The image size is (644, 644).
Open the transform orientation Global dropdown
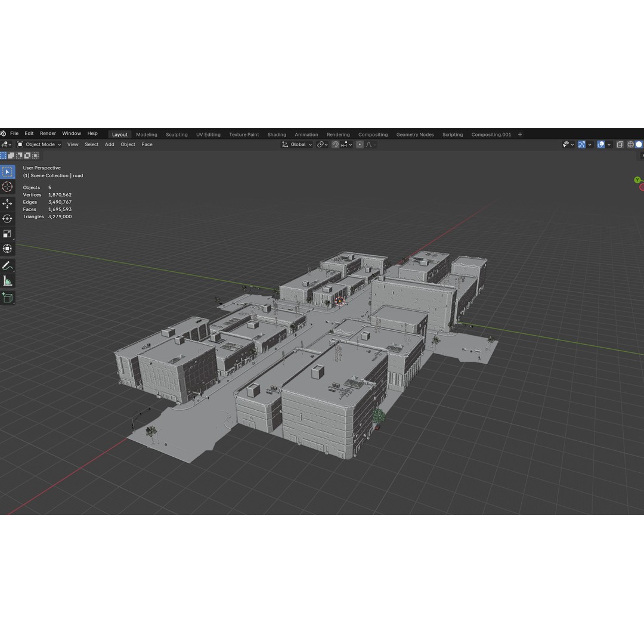click(297, 144)
